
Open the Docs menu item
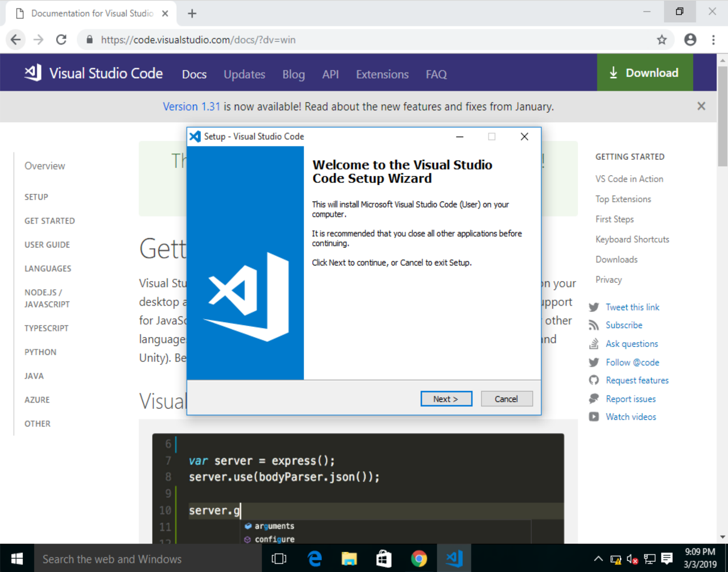click(194, 74)
